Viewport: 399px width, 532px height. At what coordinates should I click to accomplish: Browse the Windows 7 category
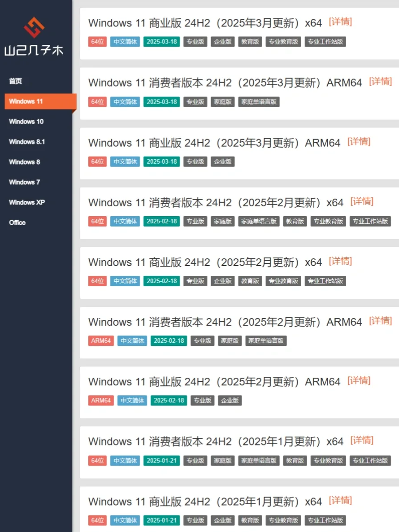24,182
